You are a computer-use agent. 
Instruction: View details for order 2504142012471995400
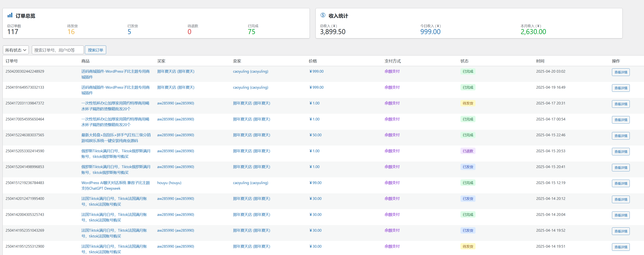pos(621,199)
